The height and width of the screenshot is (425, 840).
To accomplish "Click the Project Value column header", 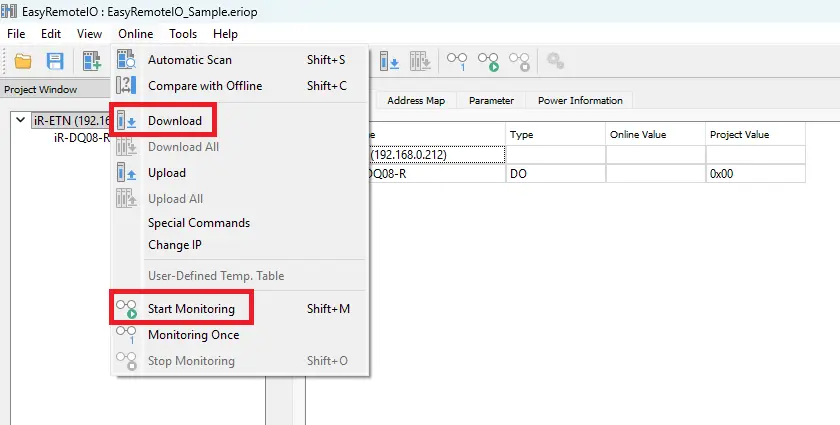I will 755,135.
